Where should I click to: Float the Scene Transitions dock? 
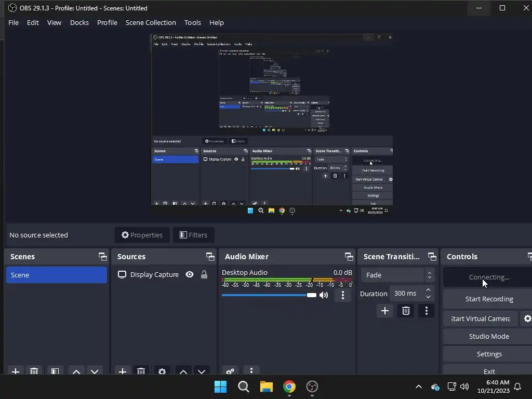click(x=432, y=257)
